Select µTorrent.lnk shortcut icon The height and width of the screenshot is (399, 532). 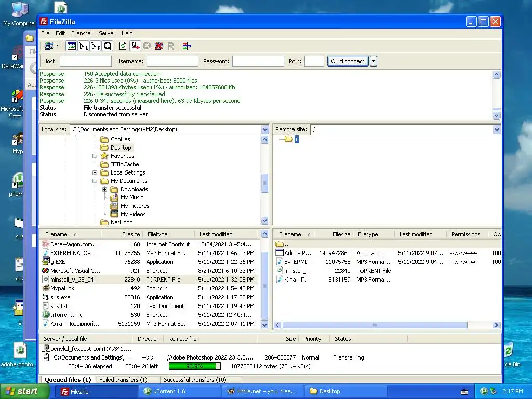[x=46, y=315]
